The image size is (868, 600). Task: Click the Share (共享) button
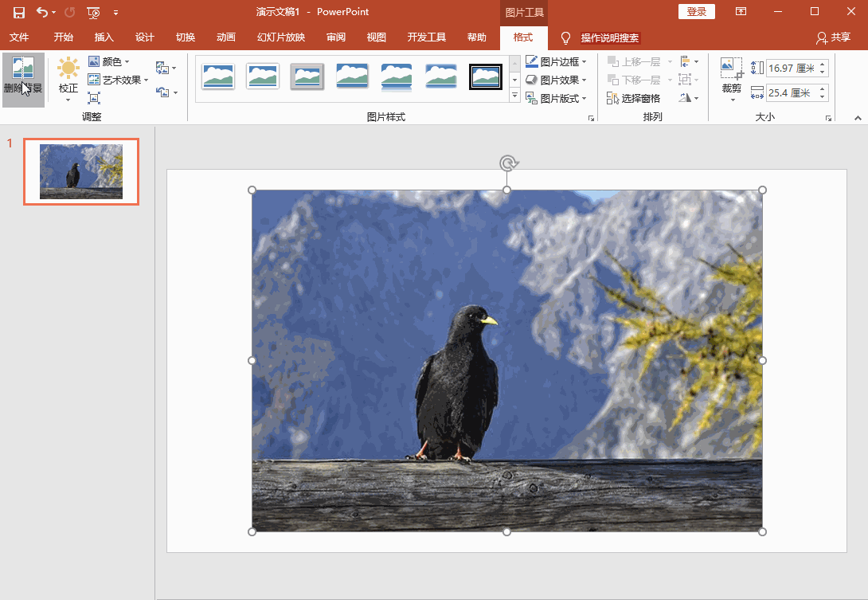coord(833,37)
